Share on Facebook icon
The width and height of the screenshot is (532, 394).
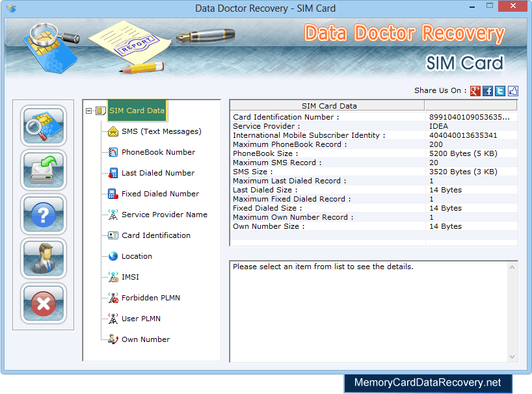coord(488,91)
